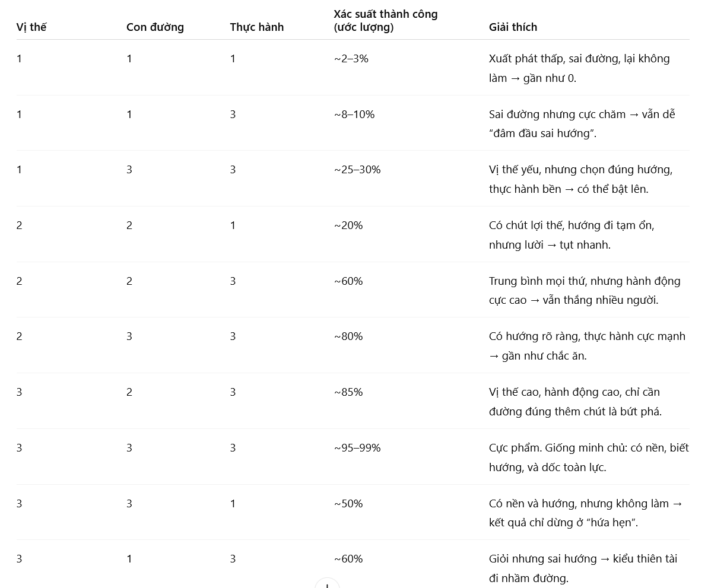Select the ~50% probability value
This screenshot has height=588, width=708.
[348, 504]
